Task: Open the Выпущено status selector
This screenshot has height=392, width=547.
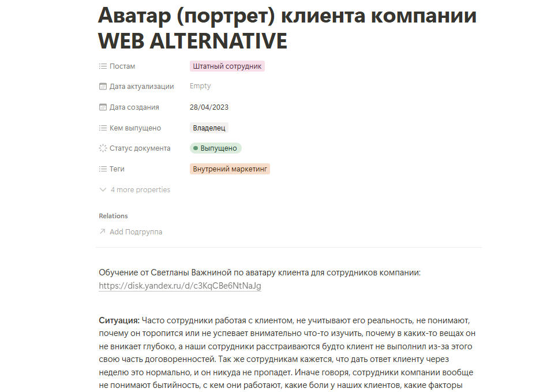Action: point(216,148)
